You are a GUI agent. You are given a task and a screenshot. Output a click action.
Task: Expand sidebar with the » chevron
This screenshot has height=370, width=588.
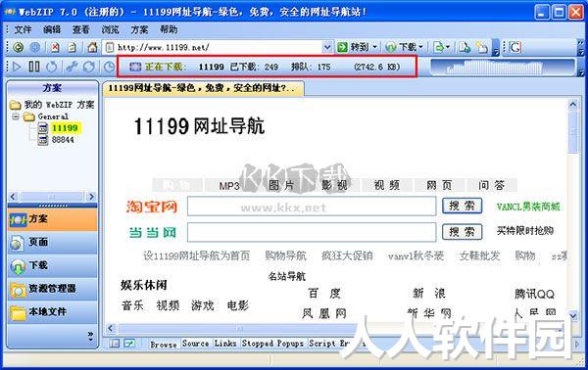(90, 335)
